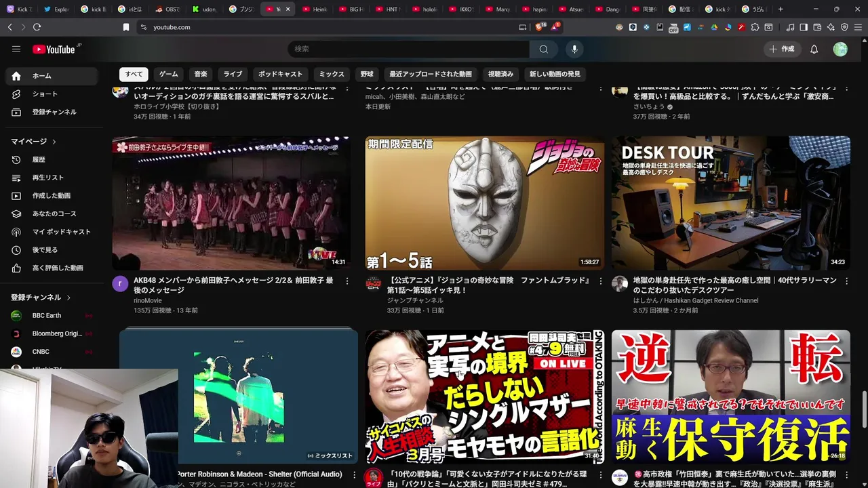
Task: Open 後で見る in sidebar
Action: coord(52,249)
